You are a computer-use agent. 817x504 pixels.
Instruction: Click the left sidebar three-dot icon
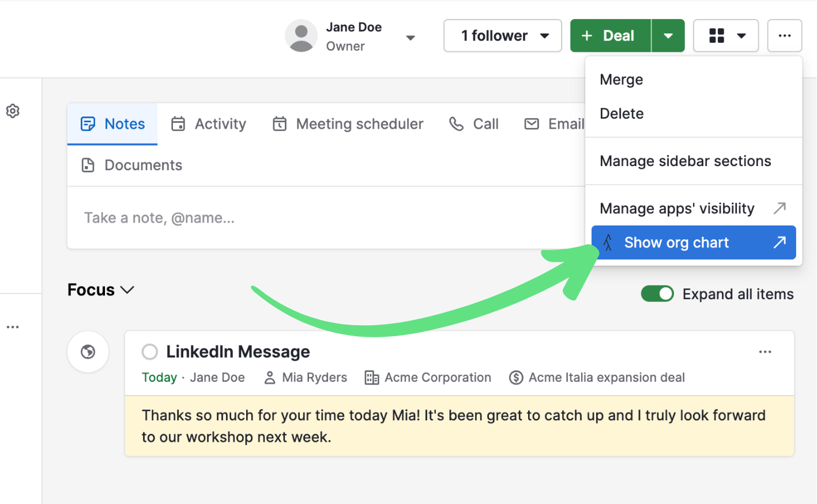tap(13, 327)
